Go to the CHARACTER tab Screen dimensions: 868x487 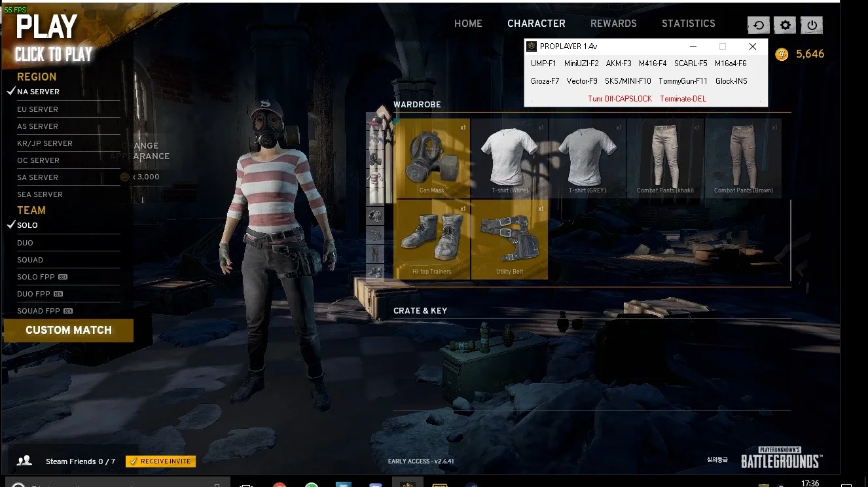coord(536,24)
